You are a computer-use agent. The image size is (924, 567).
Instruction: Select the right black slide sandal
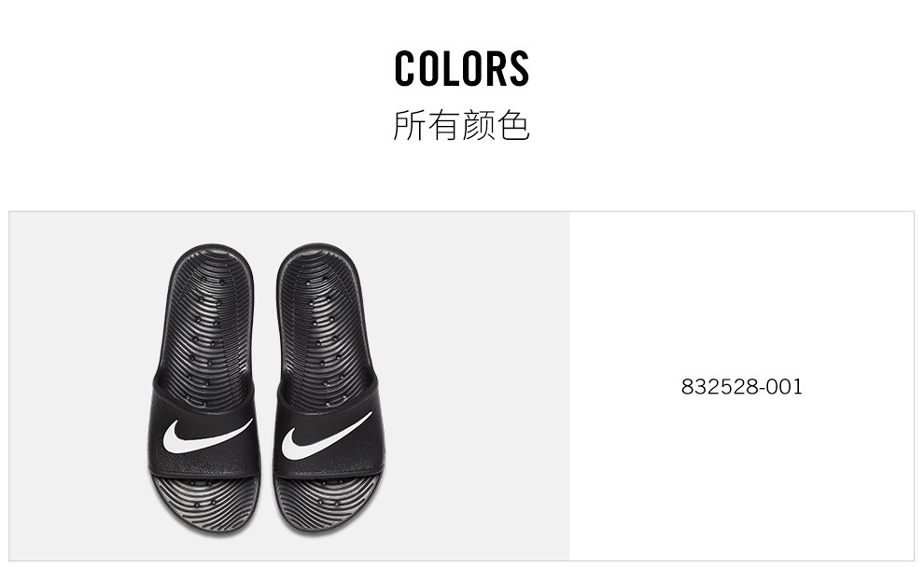pyautogui.click(x=329, y=390)
